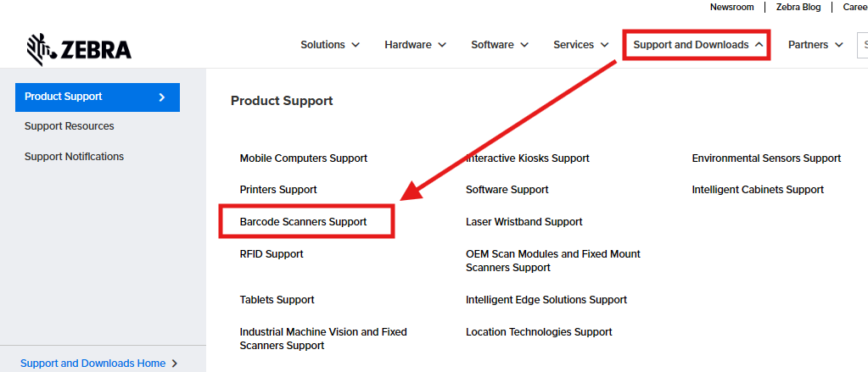Screen dimensions: 868x372
Task: Open Support Notifications sidebar item
Action: (x=74, y=157)
